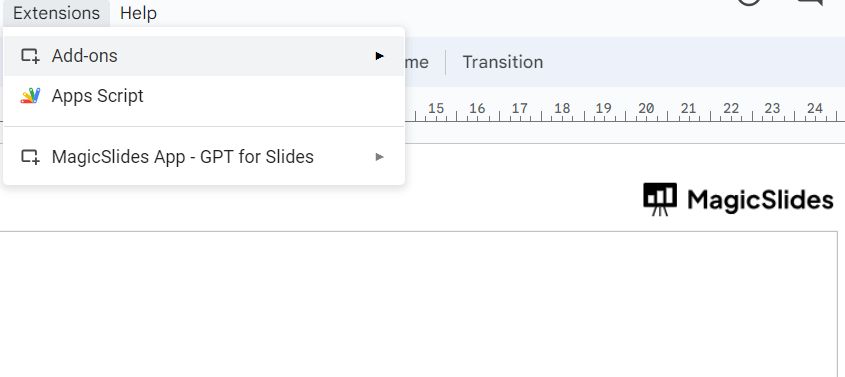Select the Add-ons menu entry
This screenshot has width=845, height=377.
(x=204, y=56)
